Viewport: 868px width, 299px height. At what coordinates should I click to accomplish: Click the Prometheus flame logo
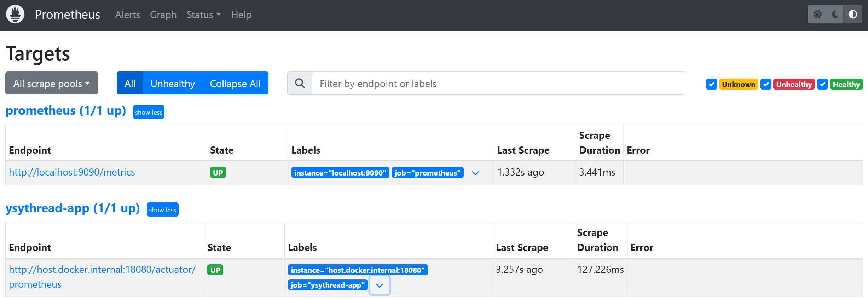(15, 14)
